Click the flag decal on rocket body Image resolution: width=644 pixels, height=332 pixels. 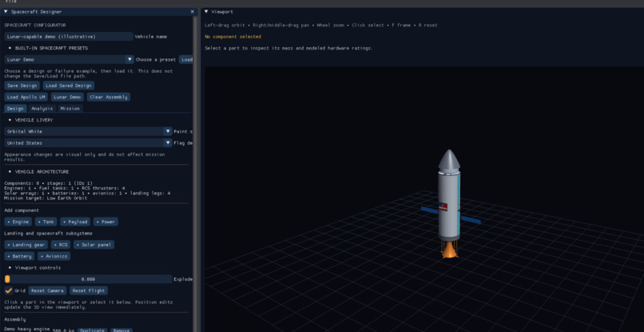[x=443, y=206]
